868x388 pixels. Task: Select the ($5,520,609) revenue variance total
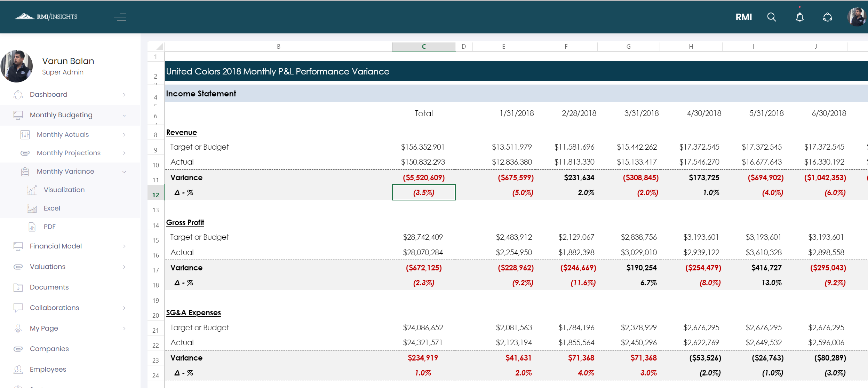point(424,178)
